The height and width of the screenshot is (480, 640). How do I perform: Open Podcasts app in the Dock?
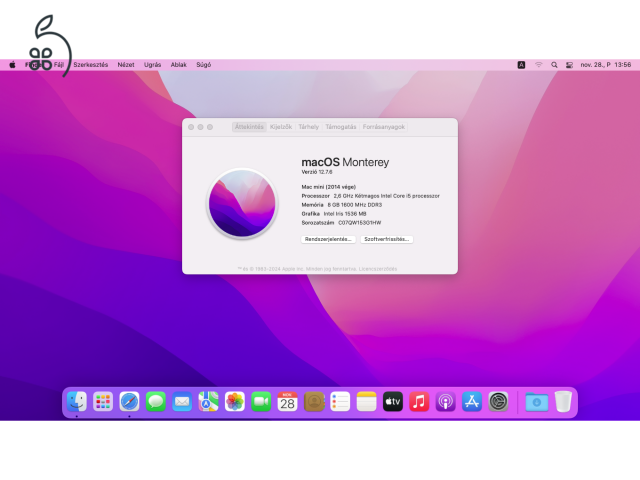pyautogui.click(x=445, y=402)
